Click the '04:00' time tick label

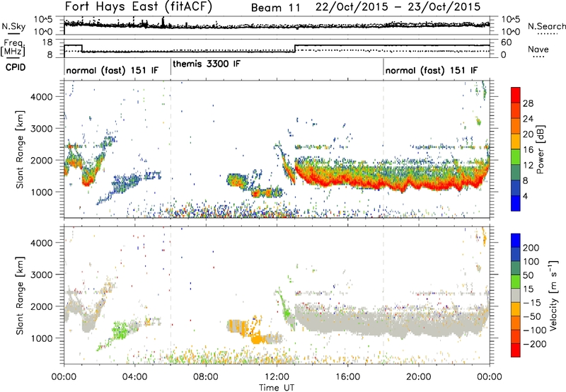[x=134, y=377]
